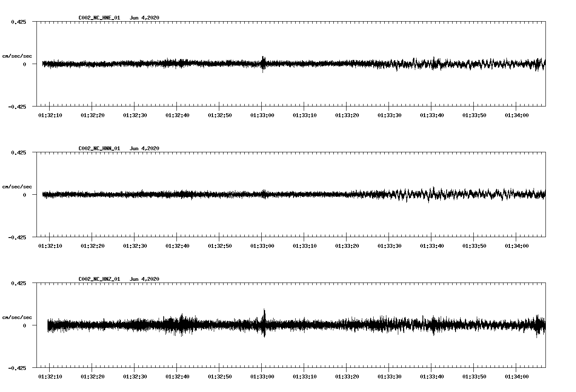The width and height of the screenshot is (576, 392).
Task: Click time label 01:33:50 under HNE plot
Action: click(x=474, y=115)
